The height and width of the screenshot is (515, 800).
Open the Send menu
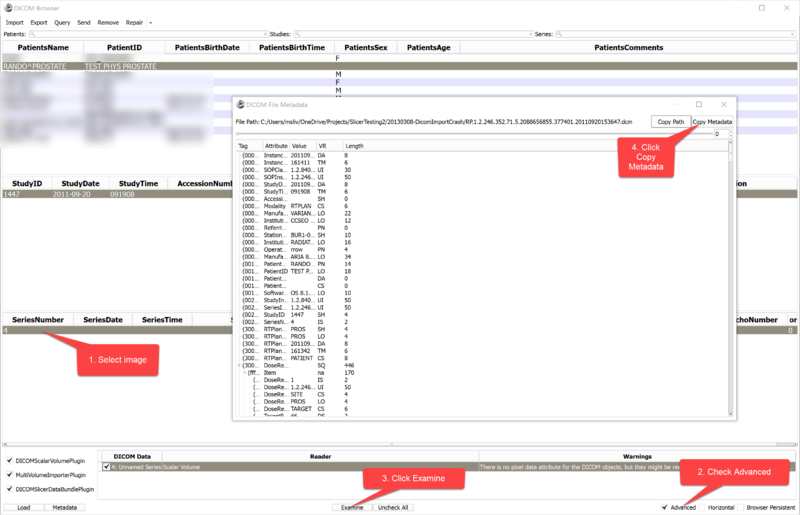(84, 22)
